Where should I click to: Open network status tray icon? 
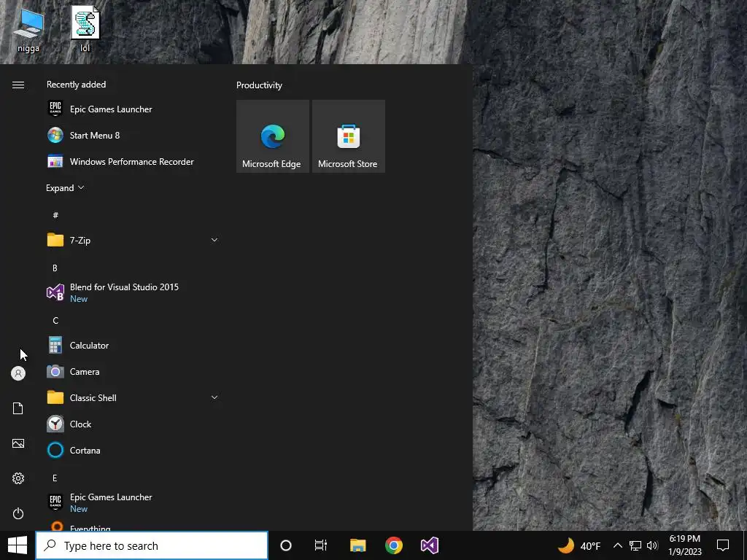click(635, 545)
